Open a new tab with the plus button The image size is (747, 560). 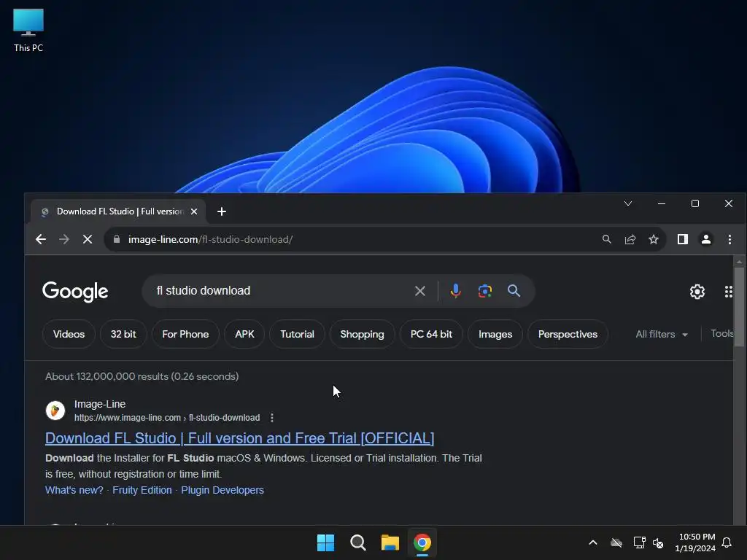pyautogui.click(x=222, y=211)
